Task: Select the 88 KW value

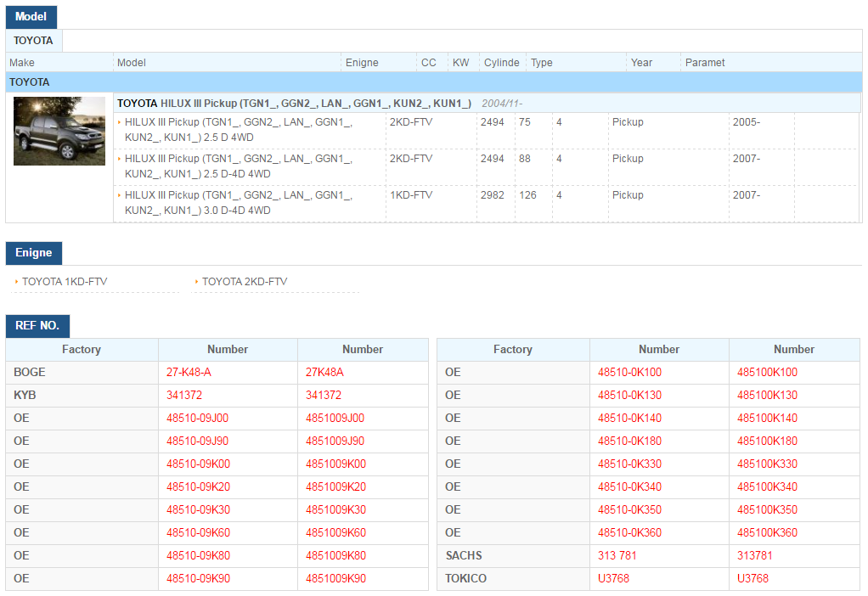Action: point(525,159)
